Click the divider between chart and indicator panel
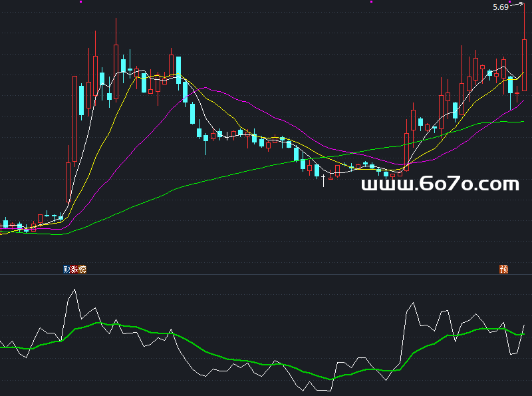 [266, 274]
